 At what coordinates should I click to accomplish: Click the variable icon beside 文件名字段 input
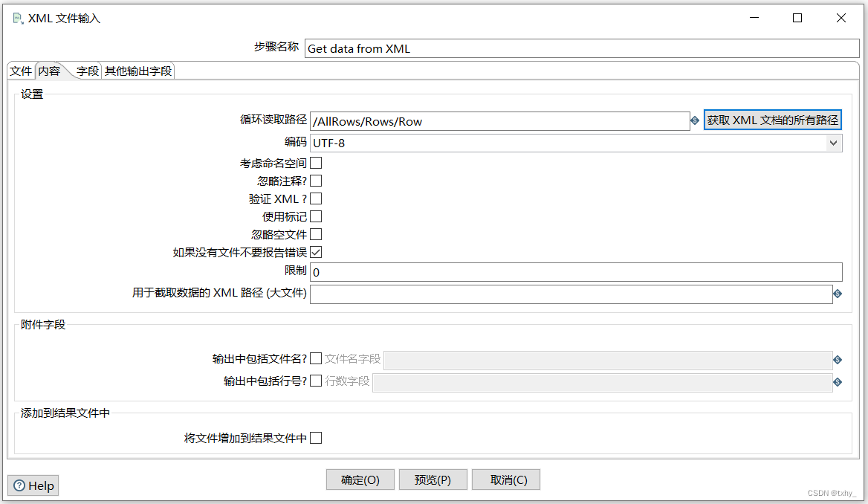[x=838, y=360]
